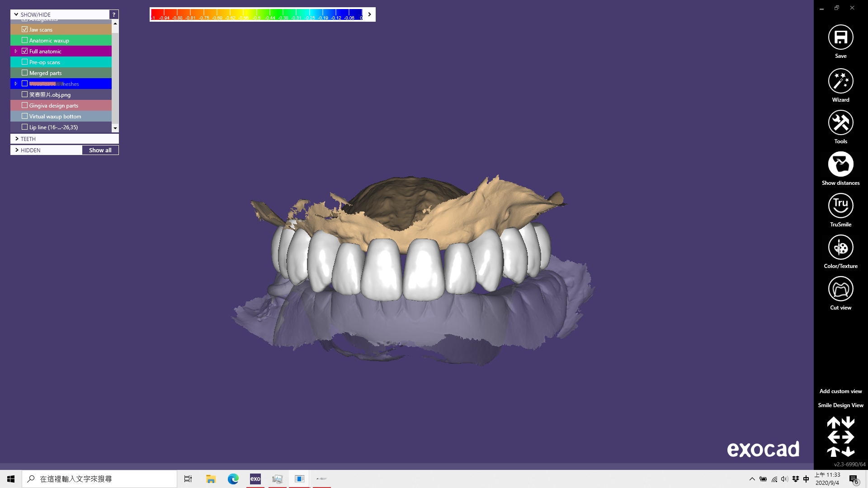Image resolution: width=868 pixels, height=488 pixels.
Task: Toggle Show distances icon
Action: (840, 164)
